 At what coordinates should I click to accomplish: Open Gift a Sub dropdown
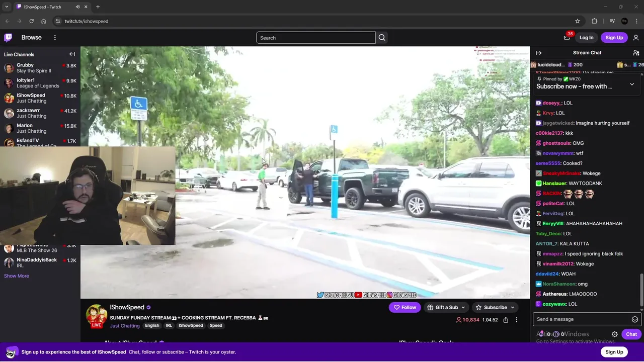click(446, 307)
